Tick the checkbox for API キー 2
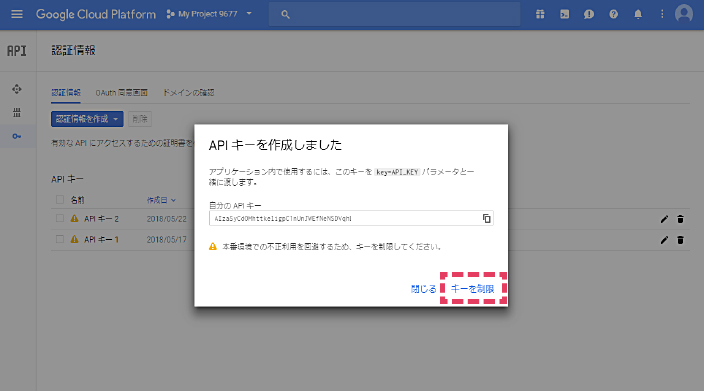The image size is (704, 391). [x=60, y=219]
